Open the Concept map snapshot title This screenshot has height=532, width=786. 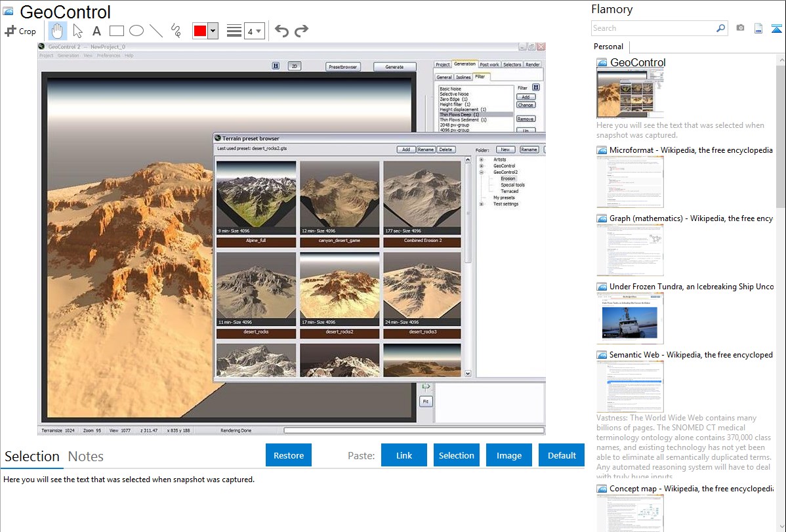coord(691,489)
